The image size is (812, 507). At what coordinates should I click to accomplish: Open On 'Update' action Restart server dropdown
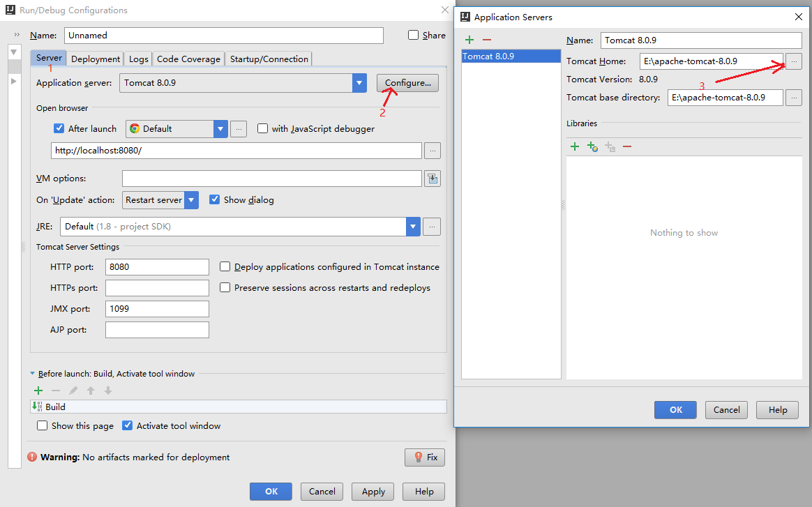192,200
